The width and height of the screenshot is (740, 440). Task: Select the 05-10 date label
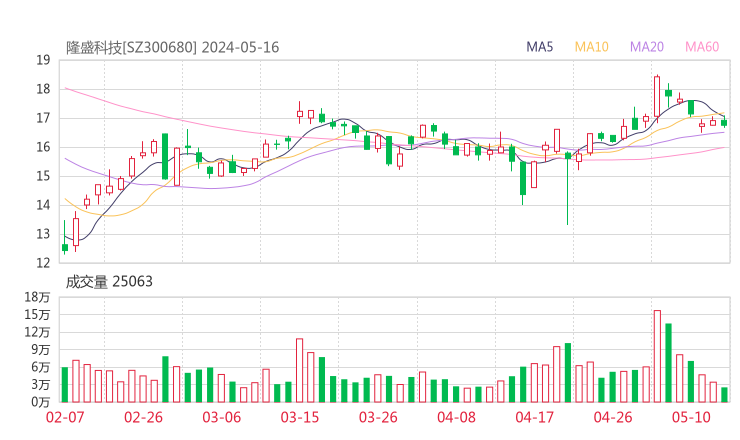click(x=691, y=417)
